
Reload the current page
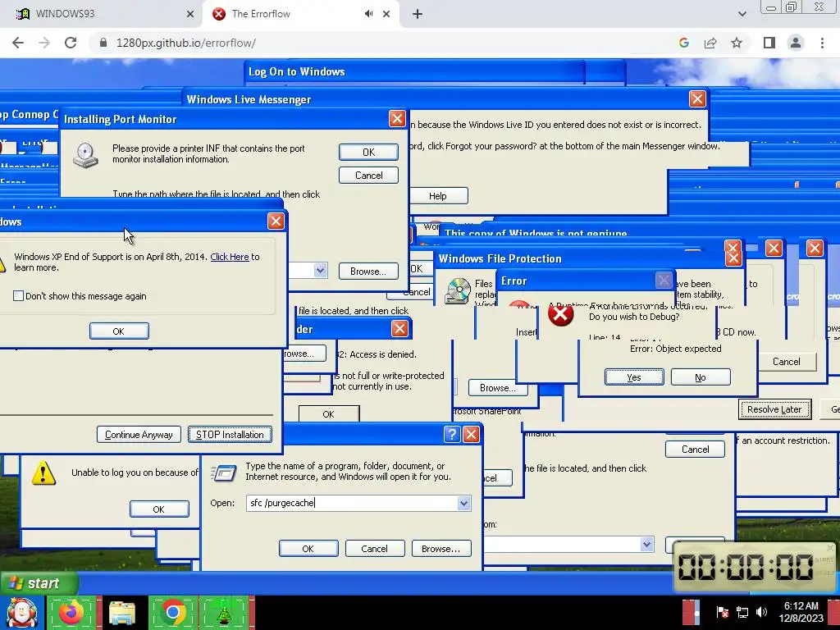[71, 43]
